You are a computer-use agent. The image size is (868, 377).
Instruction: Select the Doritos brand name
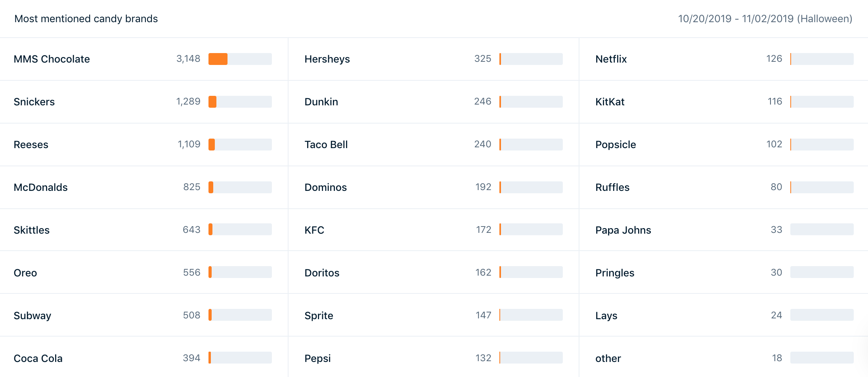pyautogui.click(x=322, y=273)
